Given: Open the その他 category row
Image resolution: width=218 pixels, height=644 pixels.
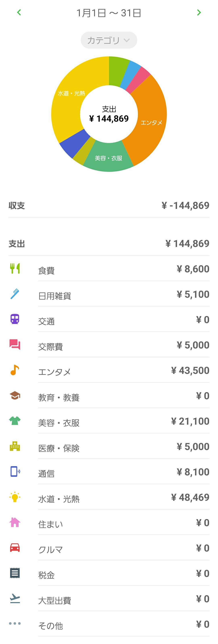Looking at the screenshot, I should click(x=123, y=625).
